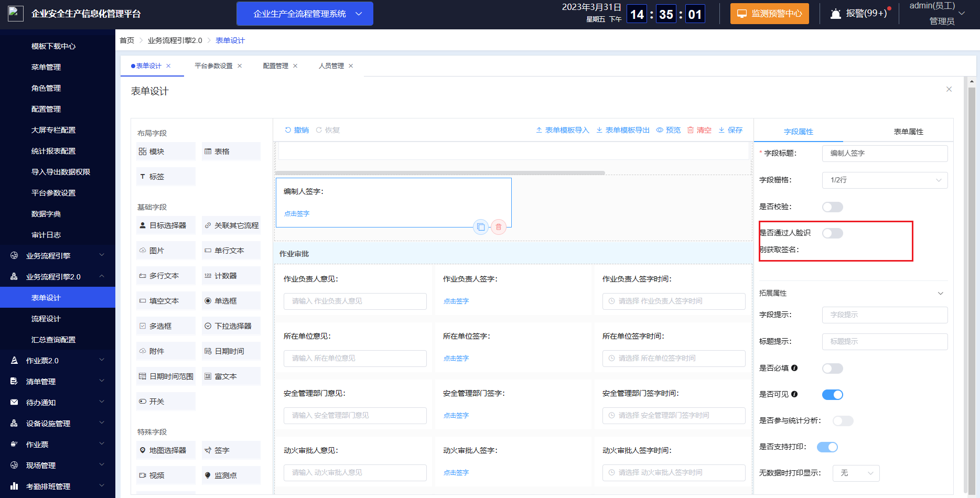Image resolution: width=980 pixels, height=498 pixels.
Task: Toggle the 是否通过人脸识别获取签名 switch
Action: pyautogui.click(x=833, y=233)
